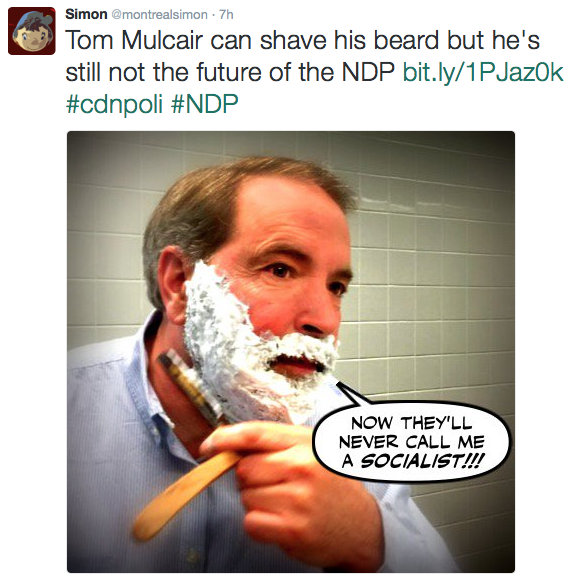The width and height of the screenshot is (574, 584).
Task: Visit the @montrealsimon handle
Action: pyautogui.click(x=159, y=15)
